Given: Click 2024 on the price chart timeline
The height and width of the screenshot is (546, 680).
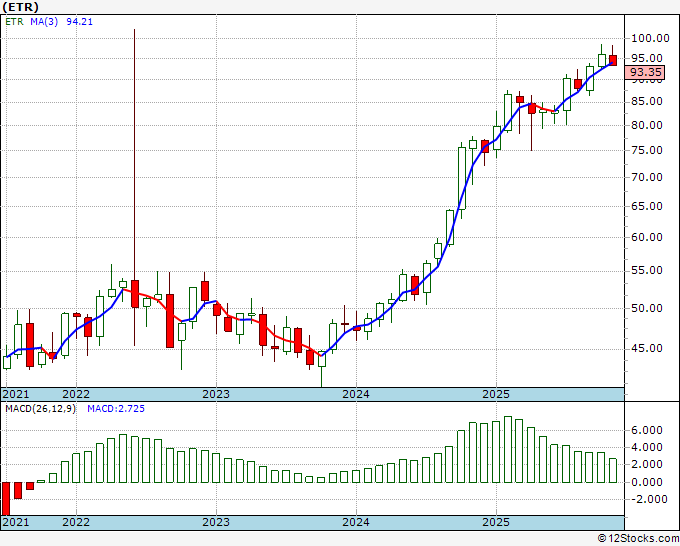Looking at the screenshot, I should 356,394.
